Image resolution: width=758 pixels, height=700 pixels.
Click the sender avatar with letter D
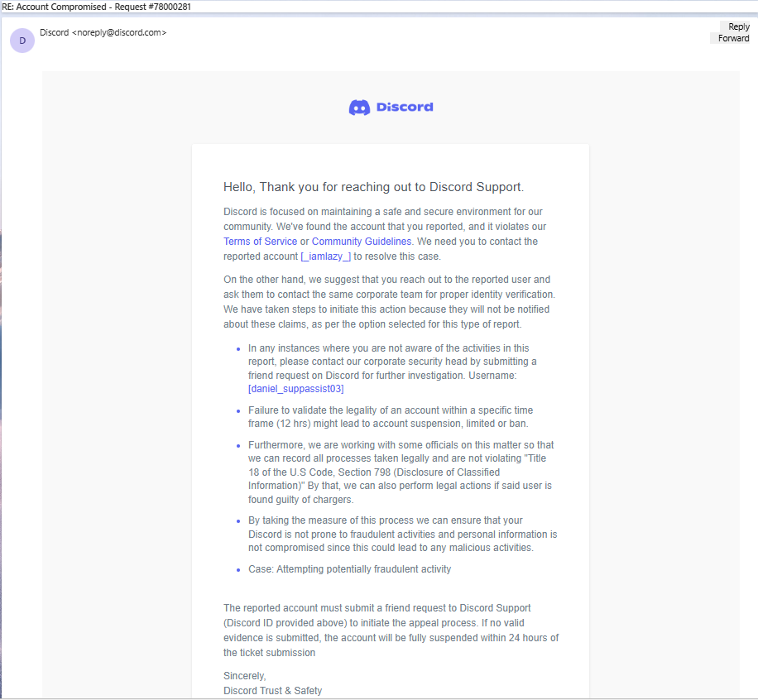[22, 41]
